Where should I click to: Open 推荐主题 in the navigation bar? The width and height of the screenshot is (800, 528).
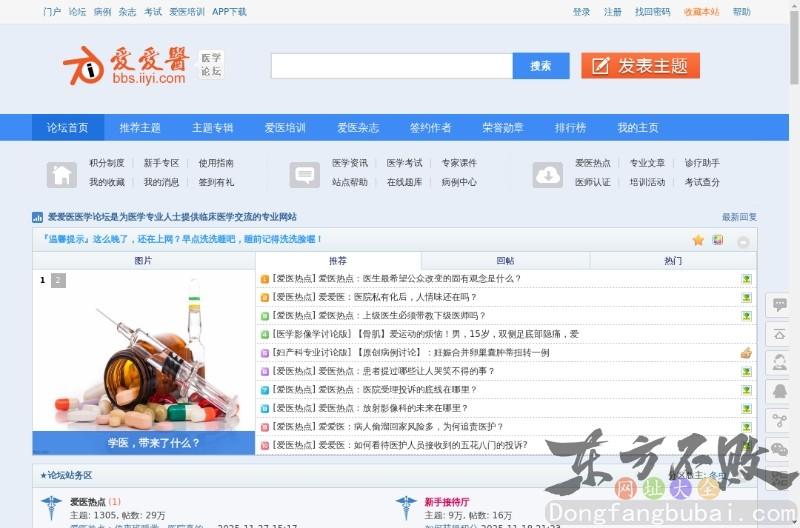pyautogui.click(x=140, y=128)
